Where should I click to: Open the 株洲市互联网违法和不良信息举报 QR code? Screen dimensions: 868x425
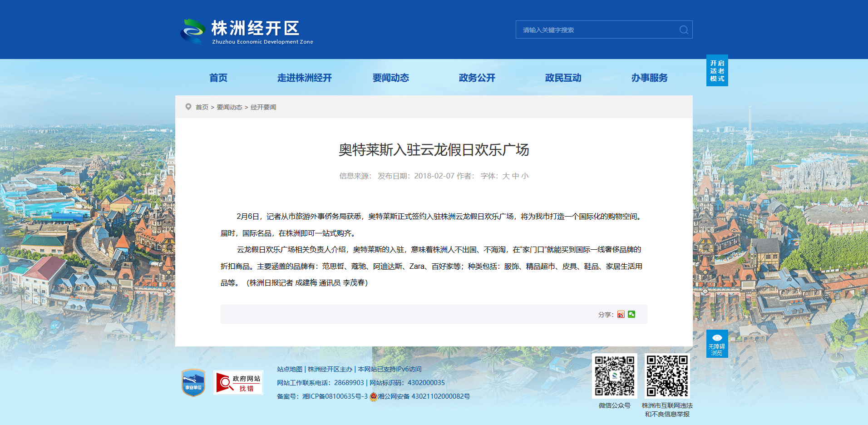tap(667, 376)
